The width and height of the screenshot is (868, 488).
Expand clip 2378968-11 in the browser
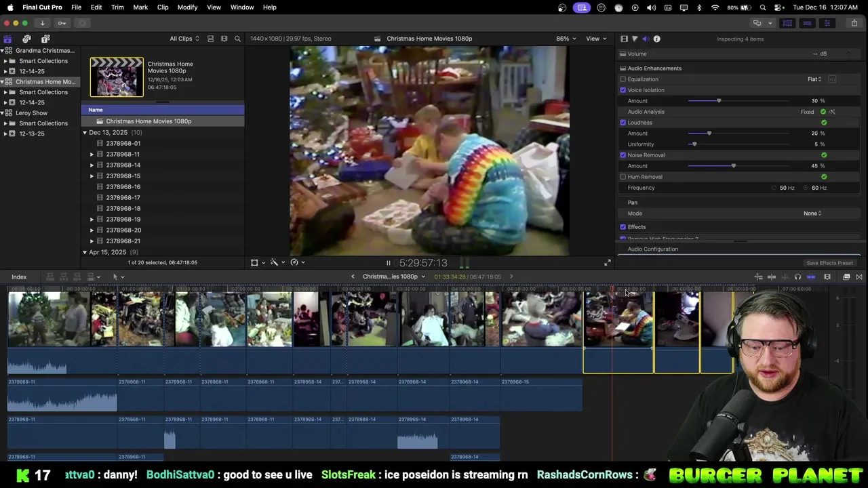click(92, 155)
